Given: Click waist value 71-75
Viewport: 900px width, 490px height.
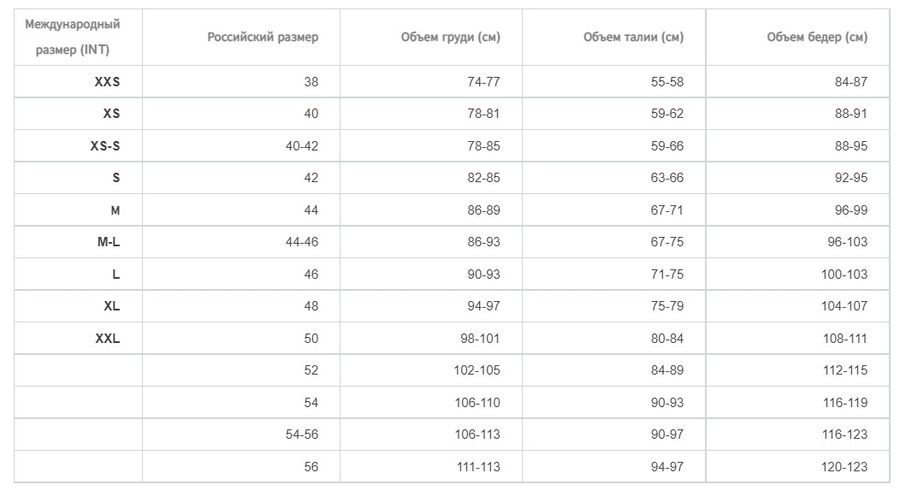Looking at the screenshot, I should pyautogui.click(x=667, y=274).
